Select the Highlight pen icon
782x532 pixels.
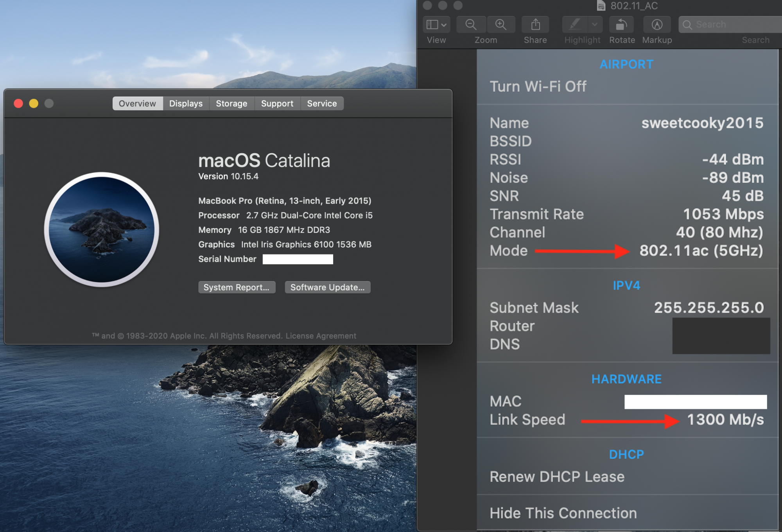574,25
